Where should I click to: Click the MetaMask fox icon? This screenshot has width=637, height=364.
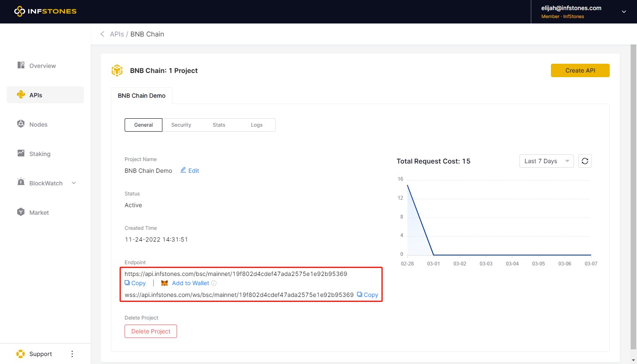click(164, 283)
